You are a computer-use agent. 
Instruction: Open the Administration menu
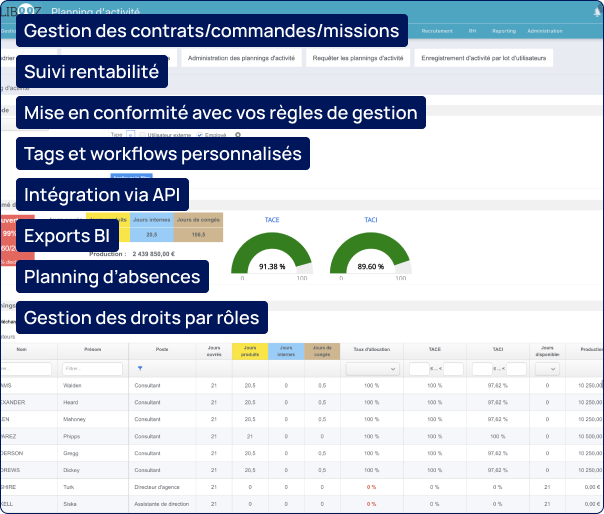545,31
